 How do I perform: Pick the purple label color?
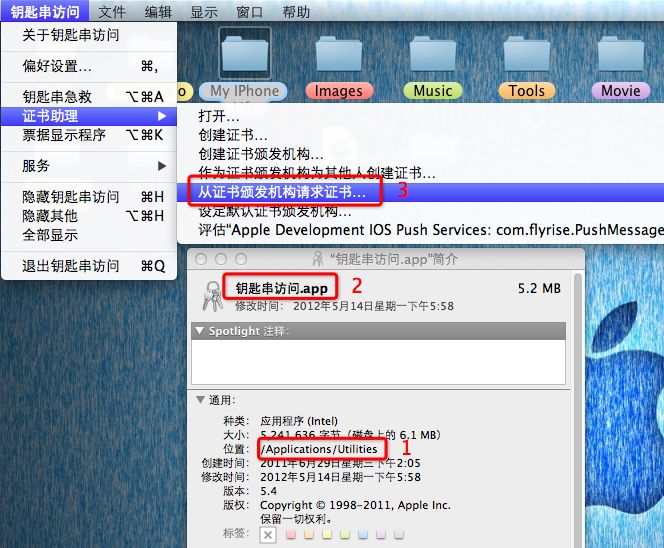click(381, 535)
